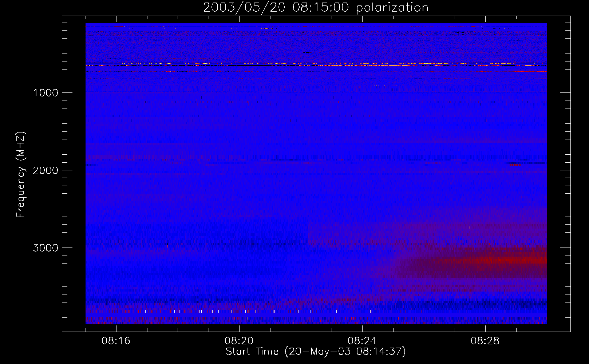This screenshot has width=589, height=364.
Task: Click the 08:16 time tick label
Action: [x=116, y=341]
